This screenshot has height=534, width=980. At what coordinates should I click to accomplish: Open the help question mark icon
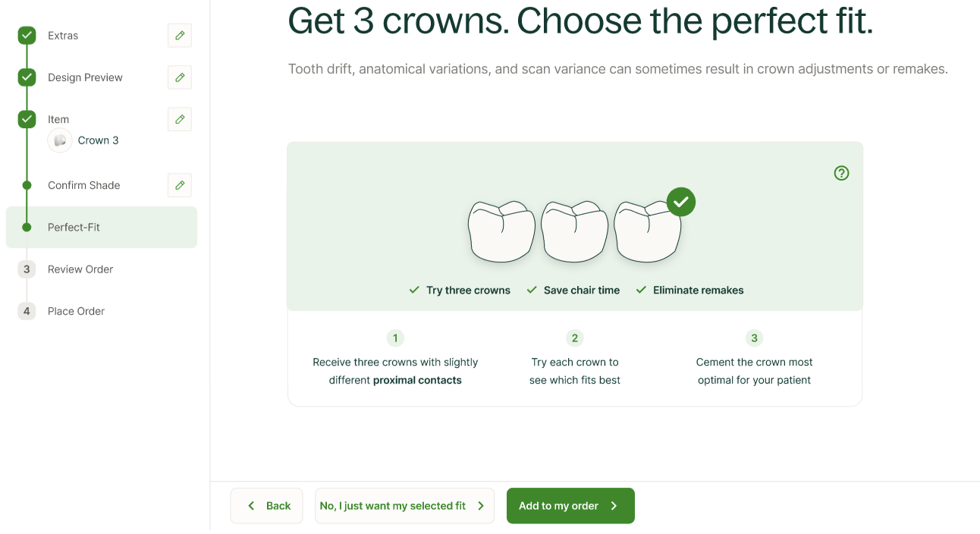click(x=841, y=173)
